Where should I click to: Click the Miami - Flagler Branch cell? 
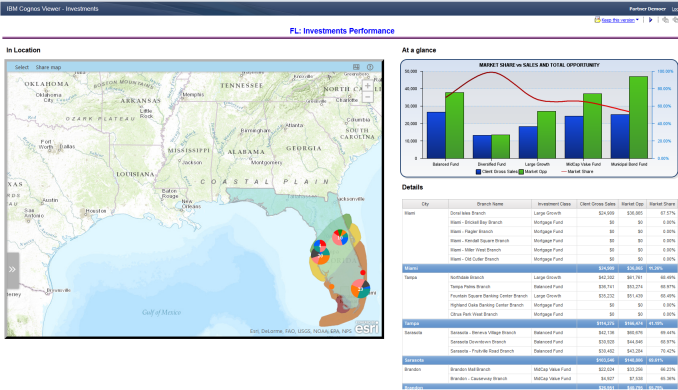pos(490,232)
